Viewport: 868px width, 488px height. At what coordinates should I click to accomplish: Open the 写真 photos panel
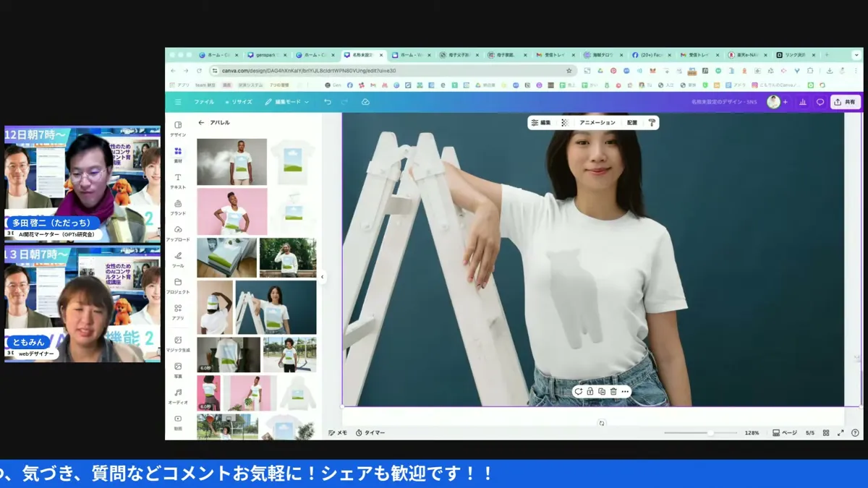click(178, 370)
